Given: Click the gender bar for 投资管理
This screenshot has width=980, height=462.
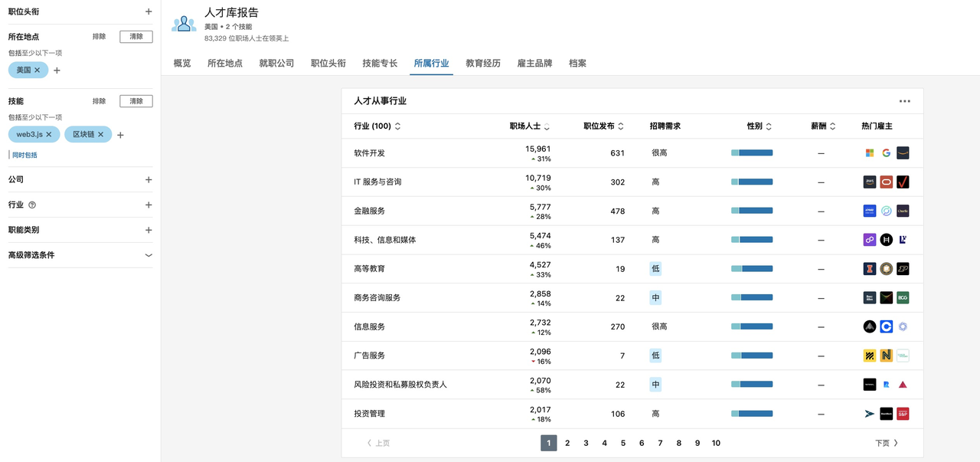Looking at the screenshot, I should pyautogui.click(x=752, y=414).
